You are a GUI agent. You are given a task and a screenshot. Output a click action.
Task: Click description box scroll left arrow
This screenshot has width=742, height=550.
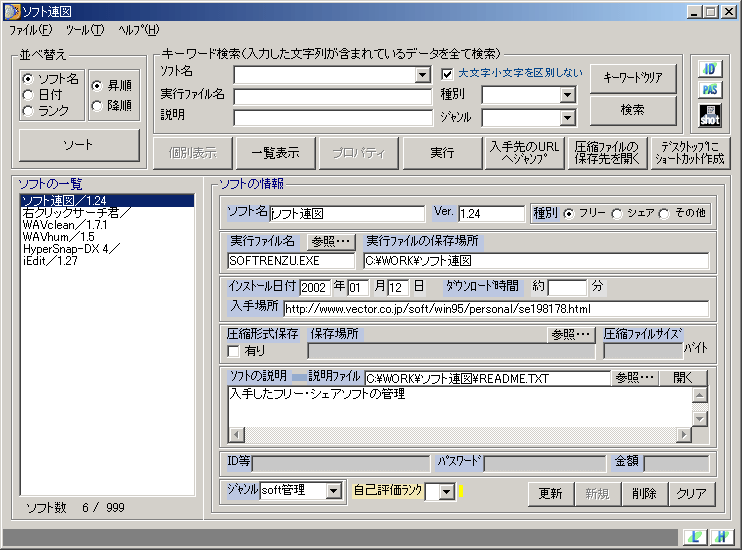click(x=237, y=434)
